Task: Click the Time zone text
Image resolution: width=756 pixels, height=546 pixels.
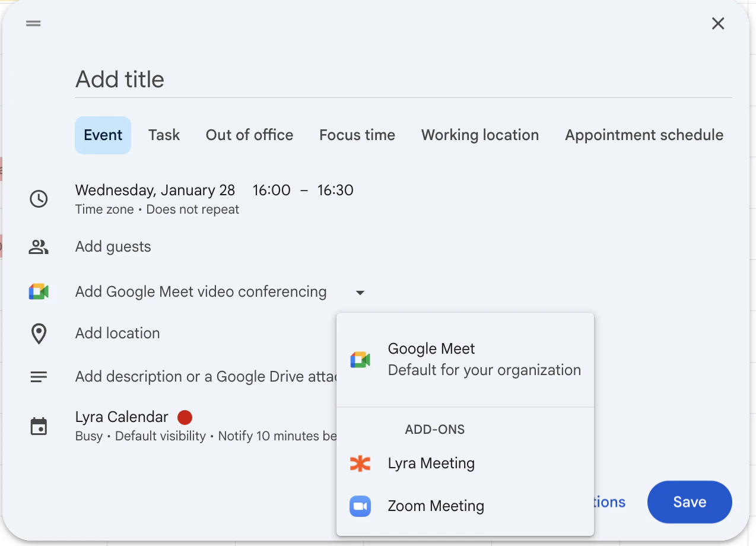Action: (104, 209)
